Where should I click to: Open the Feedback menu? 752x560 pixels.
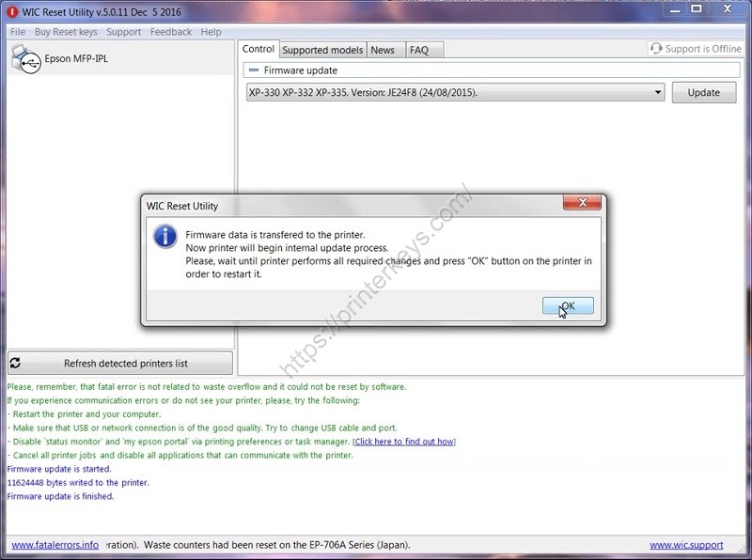170,31
